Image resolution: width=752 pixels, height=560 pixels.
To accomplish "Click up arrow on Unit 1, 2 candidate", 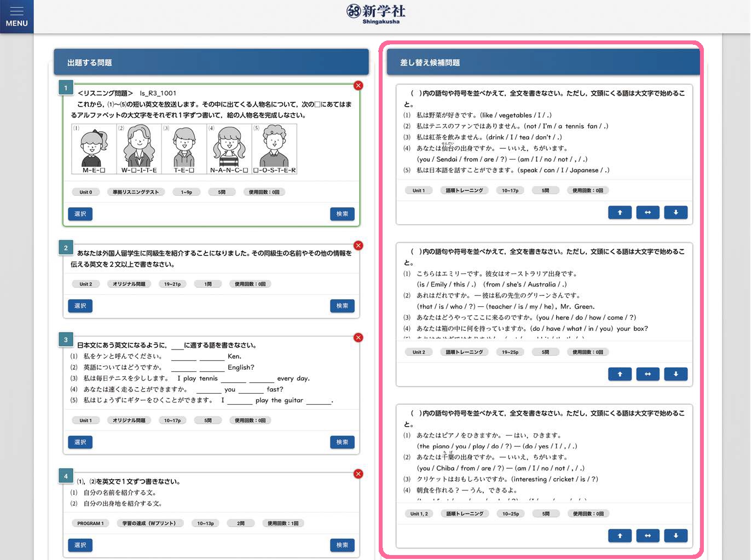I will (x=620, y=535).
